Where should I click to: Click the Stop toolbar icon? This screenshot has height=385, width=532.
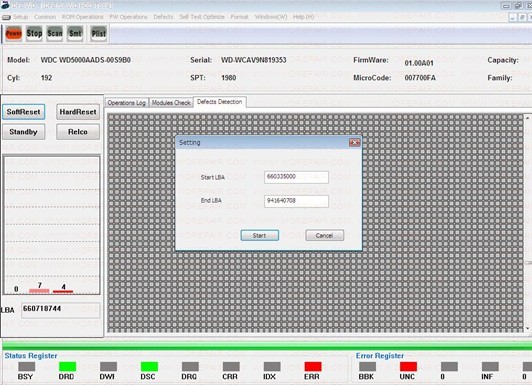[34, 34]
